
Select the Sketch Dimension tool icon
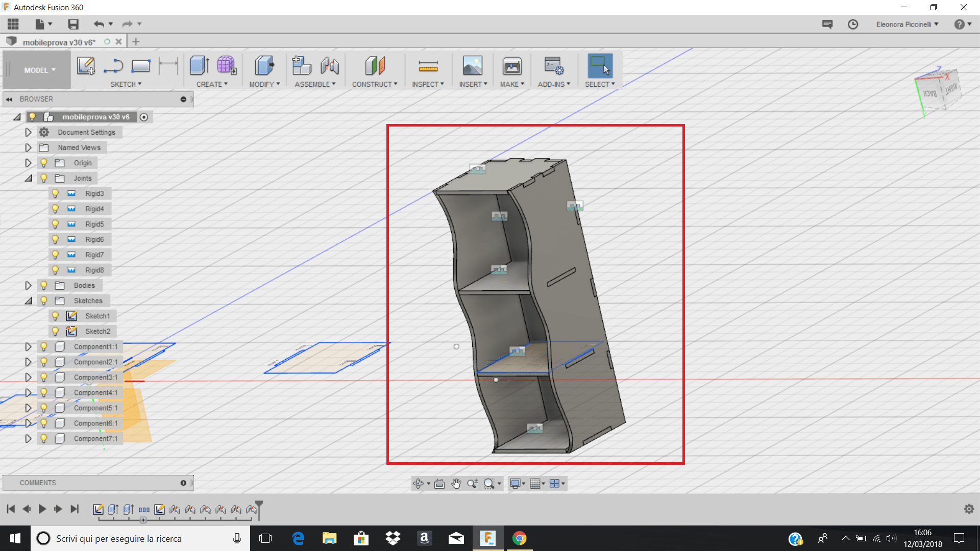(168, 66)
